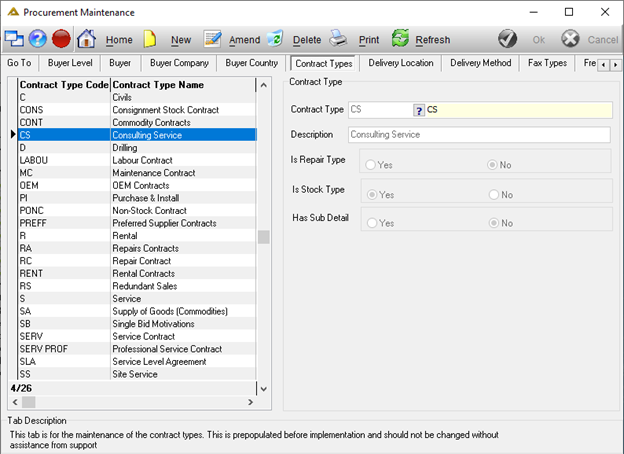Viewport: 624px width, 454px height.
Task: Click the yellow New document icon
Action: pyautogui.click(x=150, y=39)
